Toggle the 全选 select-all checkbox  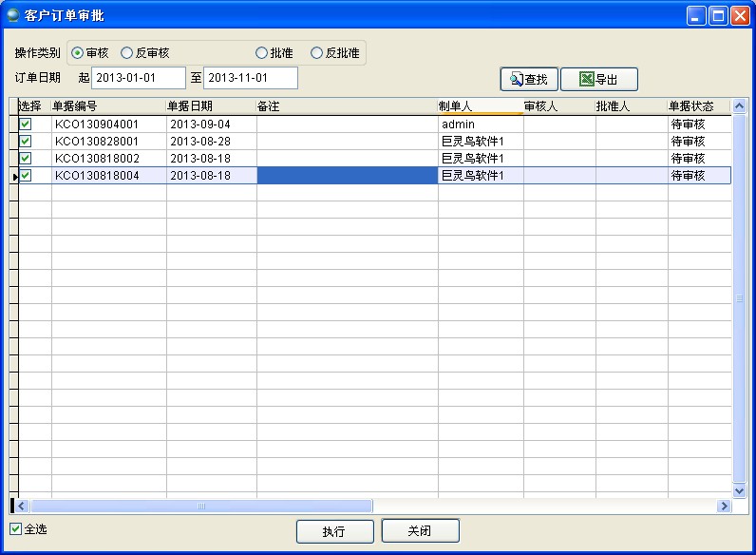[16, 529]
